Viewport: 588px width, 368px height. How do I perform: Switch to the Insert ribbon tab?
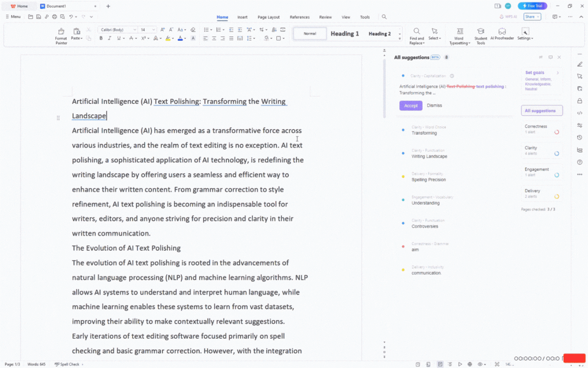point(242,17)
